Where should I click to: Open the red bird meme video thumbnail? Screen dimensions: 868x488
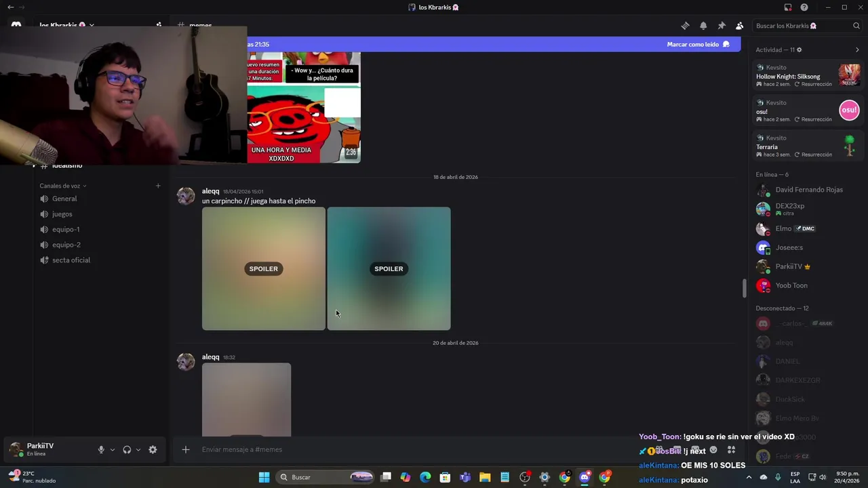[x=304, y=107]
